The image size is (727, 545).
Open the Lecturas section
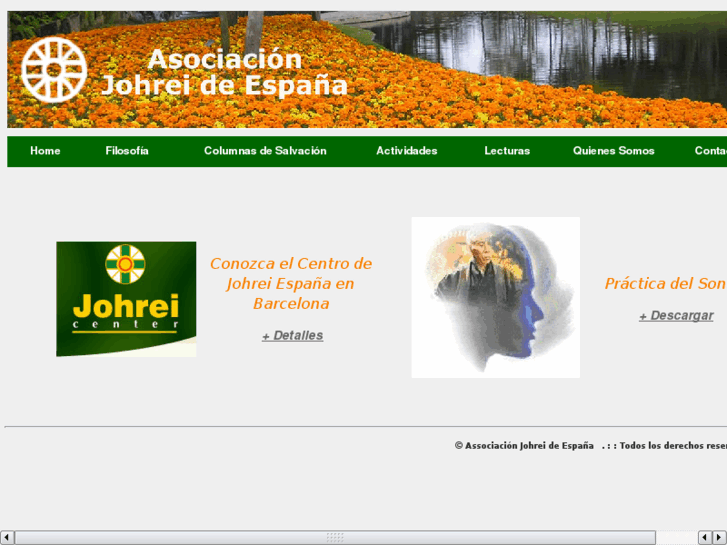tap(507, 151)
